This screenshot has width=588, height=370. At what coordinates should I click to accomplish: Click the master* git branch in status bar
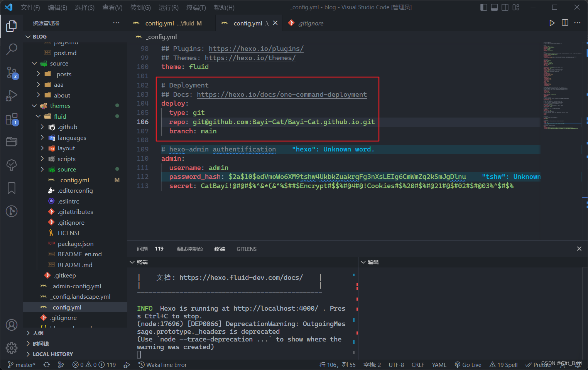(x=22, y=365)
